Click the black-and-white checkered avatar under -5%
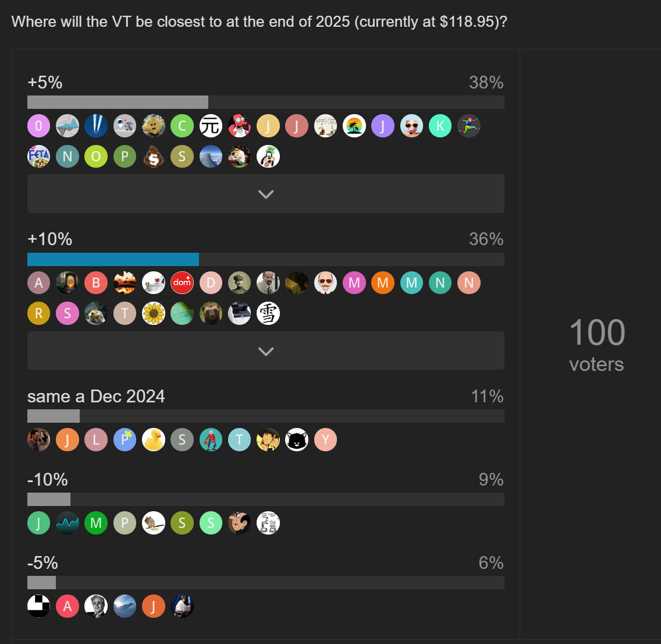Image resolution: width=661 pixels, height=644 pixels. [39, 606]
